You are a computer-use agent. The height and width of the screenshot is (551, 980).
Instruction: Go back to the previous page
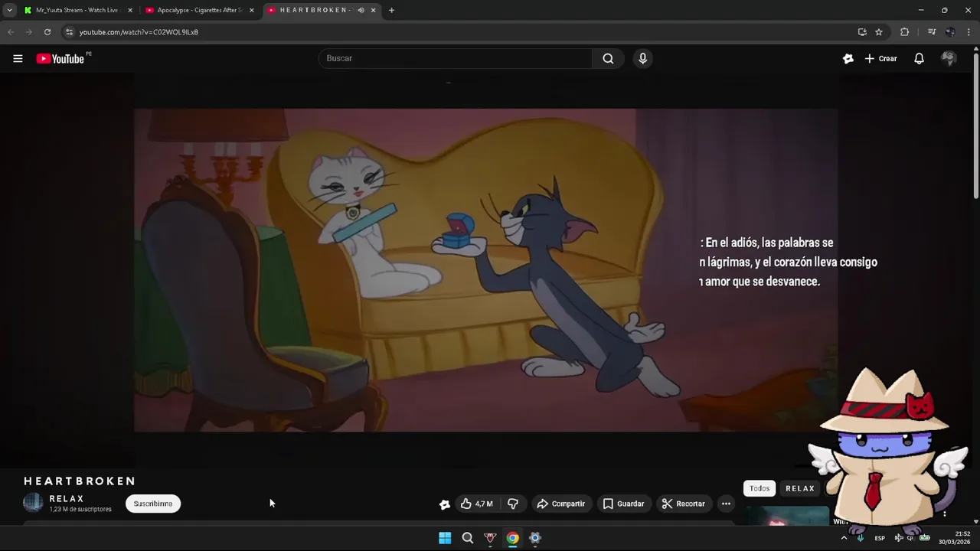11,32
